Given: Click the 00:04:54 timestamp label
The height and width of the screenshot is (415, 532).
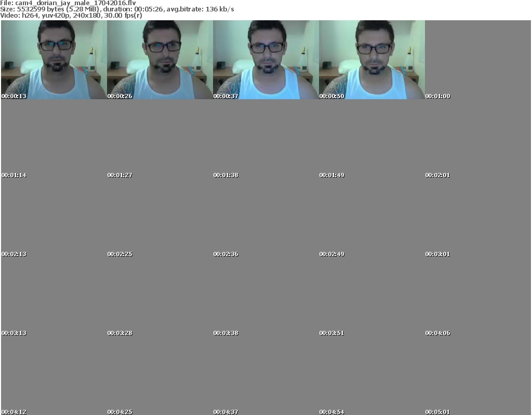Looking at the screenshot, I should click(x=332, y=412).
